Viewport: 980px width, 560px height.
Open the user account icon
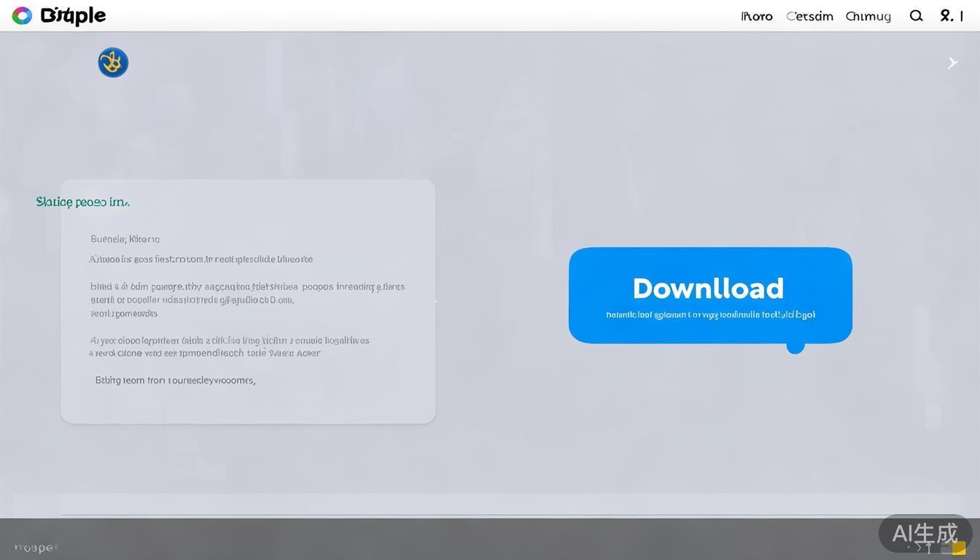point(946,15)
